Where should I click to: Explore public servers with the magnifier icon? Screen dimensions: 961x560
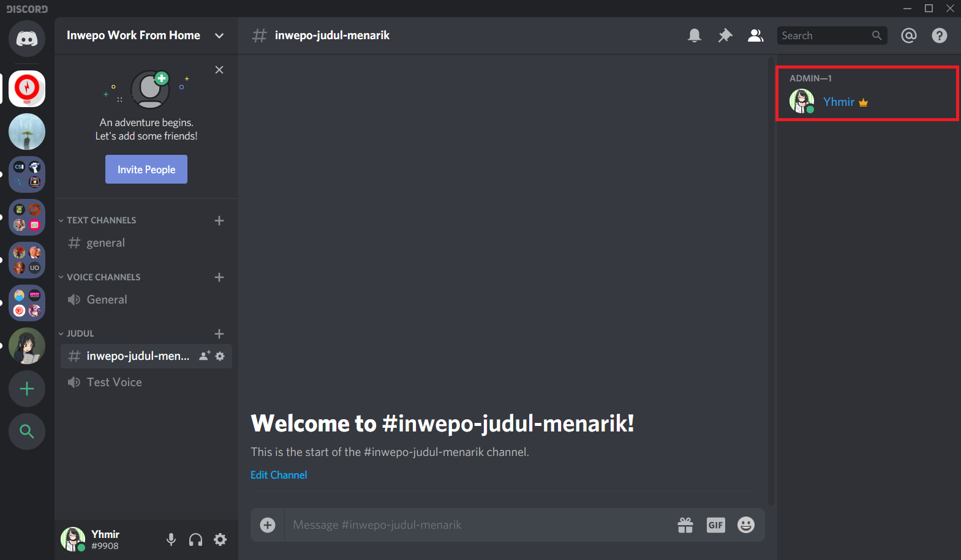[27, 431]
